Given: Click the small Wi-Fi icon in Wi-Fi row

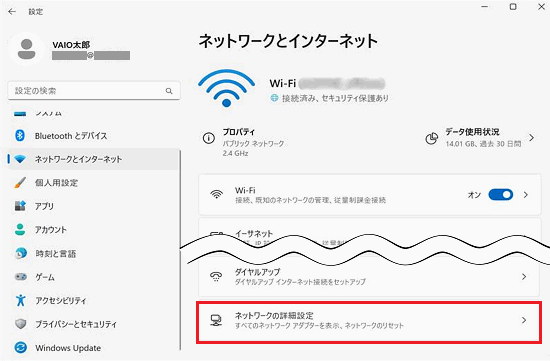Looking at the screenshot, I should [x=216, y=194].
